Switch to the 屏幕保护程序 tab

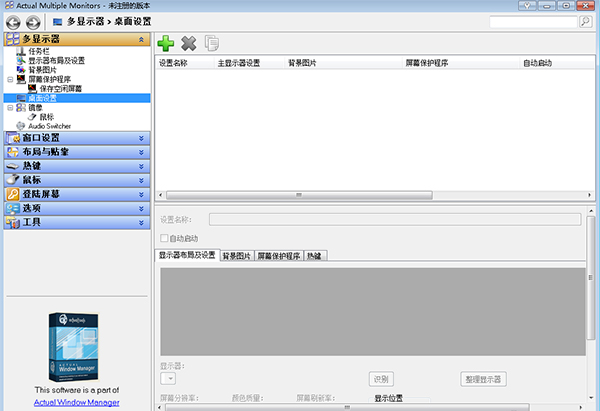(279, 256)
